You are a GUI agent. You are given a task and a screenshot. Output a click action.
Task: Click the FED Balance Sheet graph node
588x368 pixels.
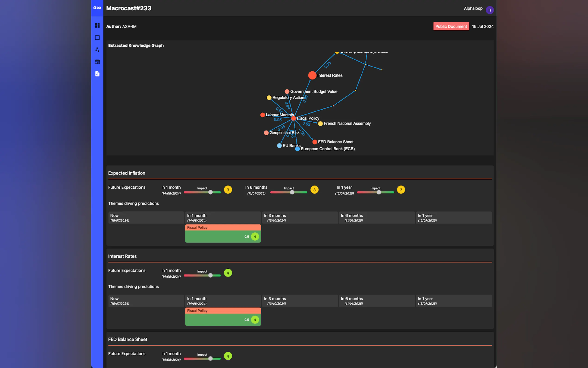(315, 142)
